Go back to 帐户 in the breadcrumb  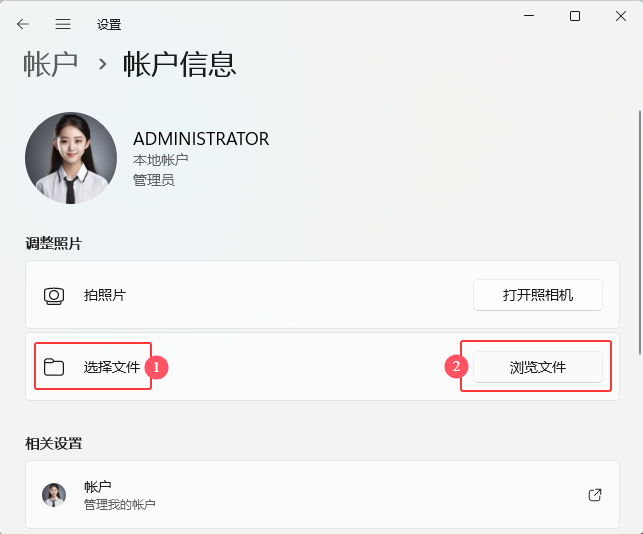pos(51,65)
